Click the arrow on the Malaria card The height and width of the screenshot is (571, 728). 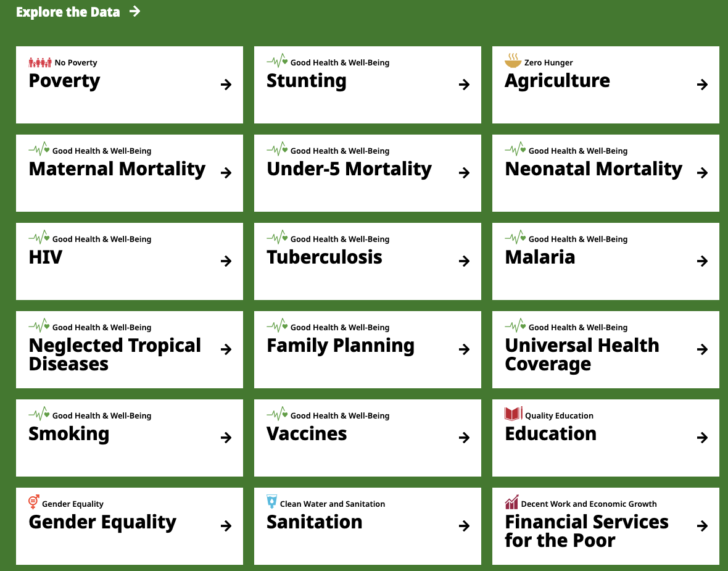pyautogui.click(x=702, y=261)
